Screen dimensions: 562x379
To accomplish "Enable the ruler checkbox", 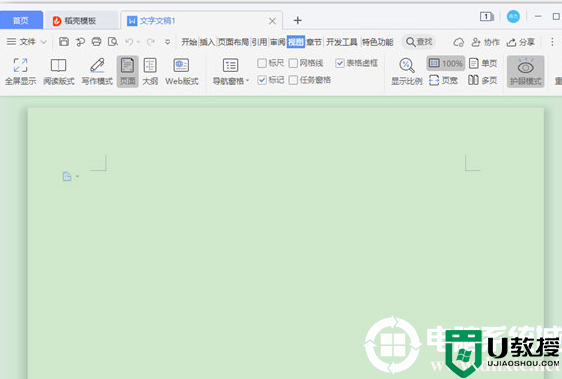I will (x=262, y=63).
